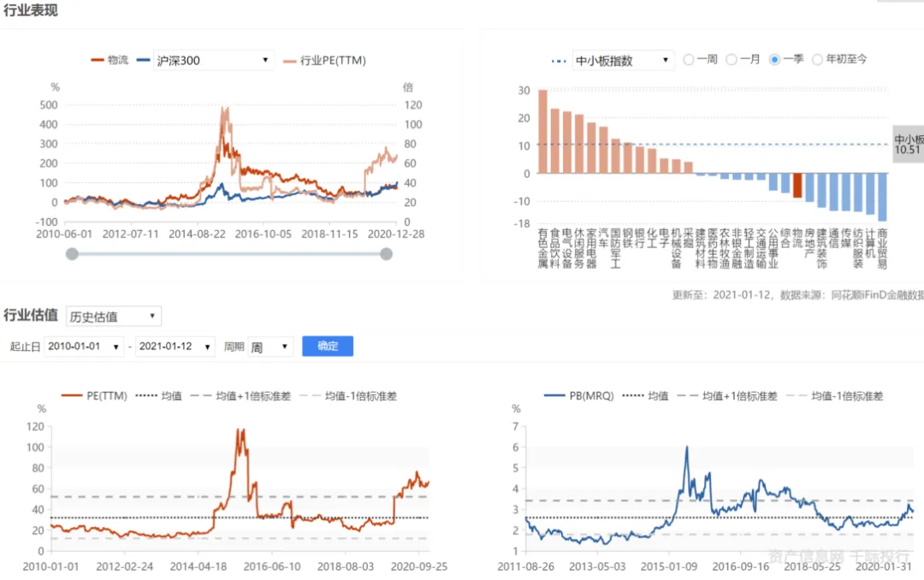
Task: Click the 确定 button
Action: click(x=328, y=346)
